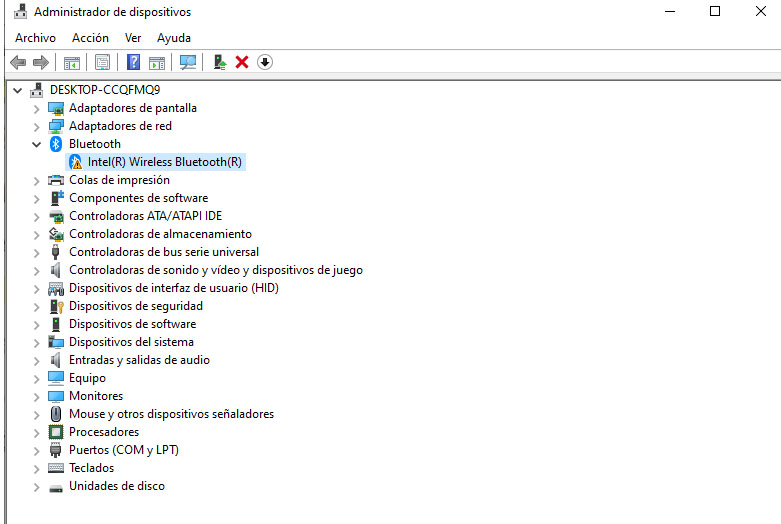Viewport: 781px width, 524px height.
Task: Expand Entradas y salidas de audio
Action: pyautogui.click(x=36, y=361)
